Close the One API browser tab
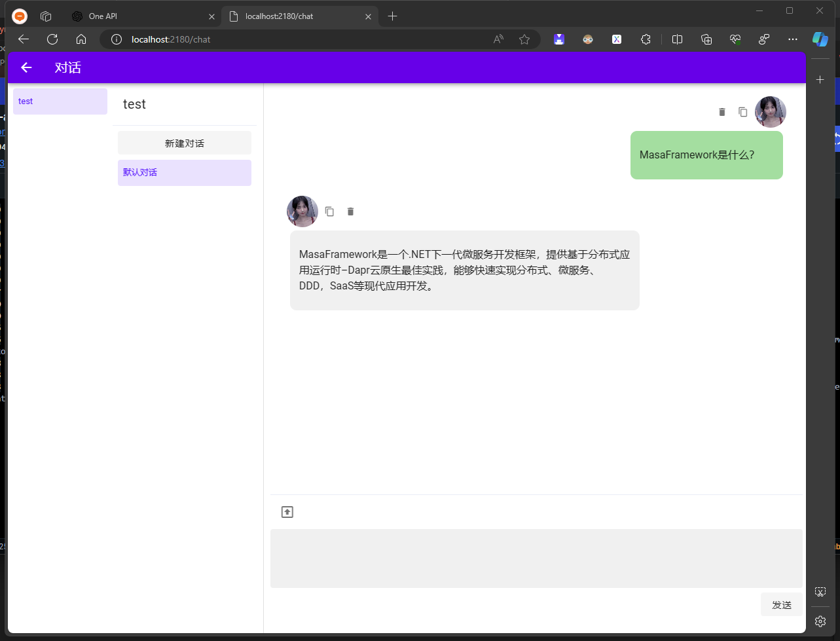 211,16
